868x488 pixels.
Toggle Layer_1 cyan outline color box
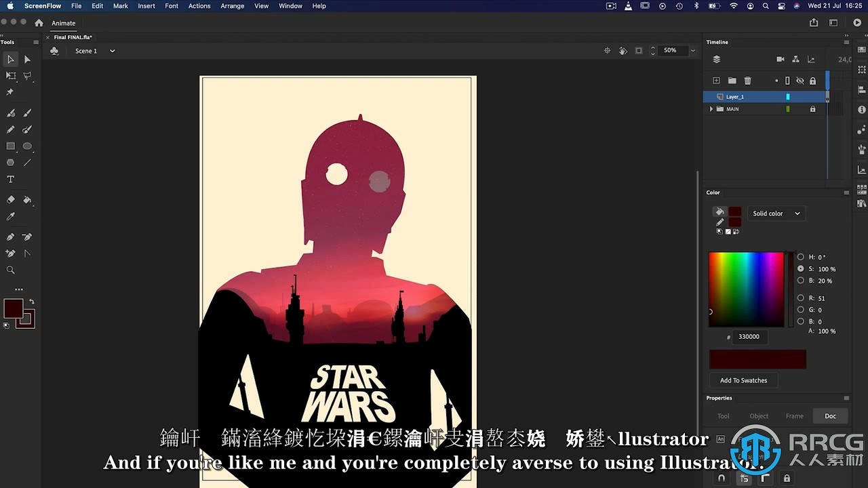point(788,97)
